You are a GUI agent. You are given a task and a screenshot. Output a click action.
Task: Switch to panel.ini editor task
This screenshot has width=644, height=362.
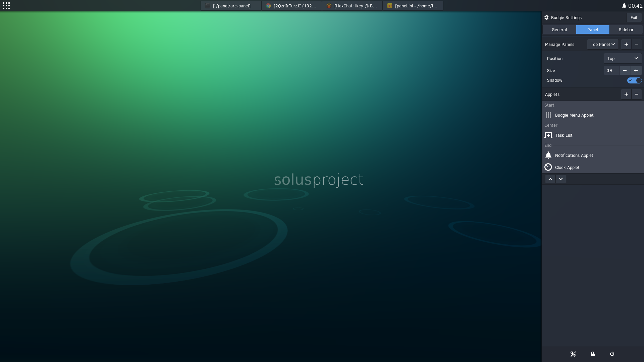tap(413, 6)
